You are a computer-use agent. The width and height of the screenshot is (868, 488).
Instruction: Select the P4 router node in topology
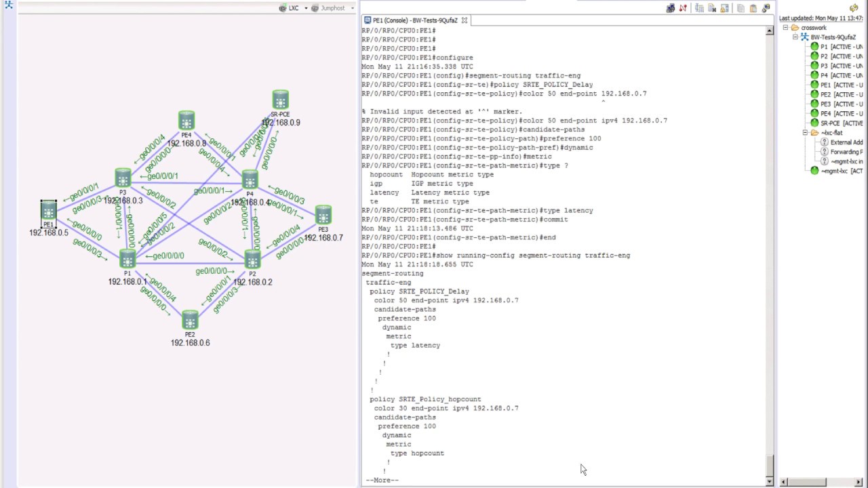250,180
